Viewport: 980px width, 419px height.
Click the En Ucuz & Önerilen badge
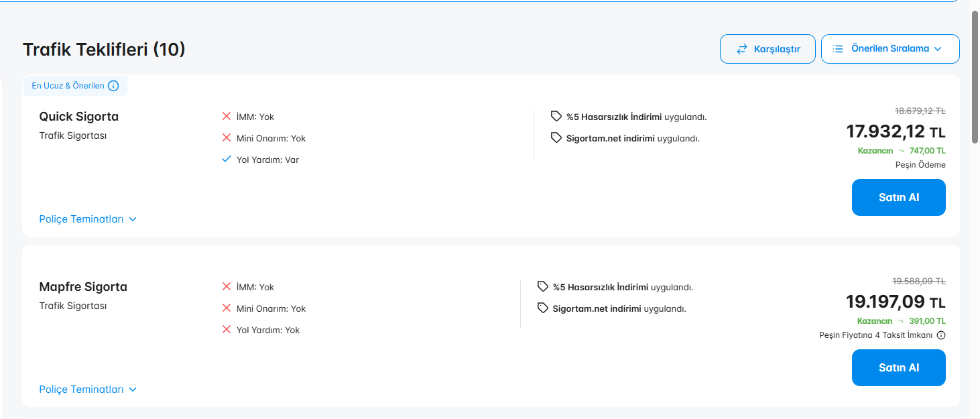[75, 86]
